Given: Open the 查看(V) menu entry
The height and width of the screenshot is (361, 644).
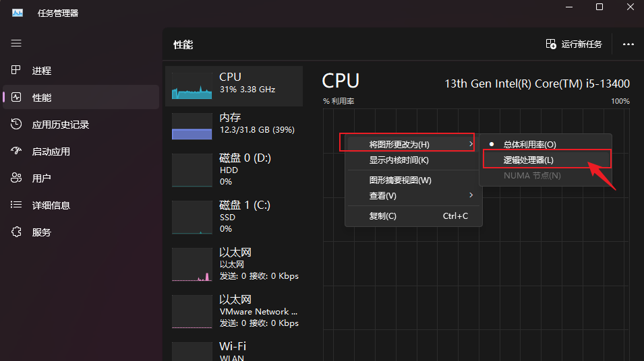Looking at the screenshot, I should [x=413, y=196].
